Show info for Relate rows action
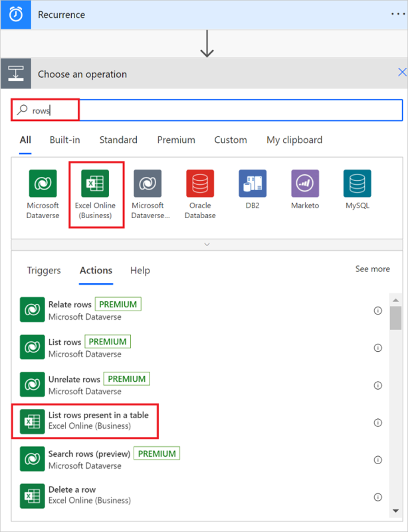 click(378, 311)
